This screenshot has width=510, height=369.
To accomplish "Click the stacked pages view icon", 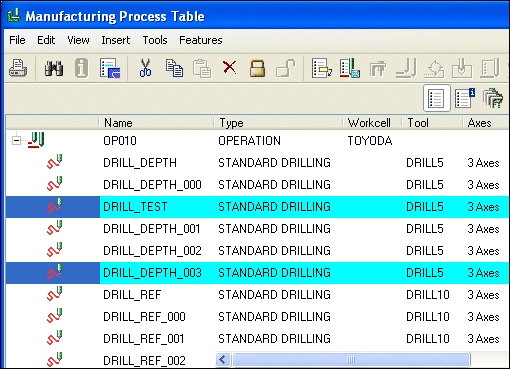I will 493,98.
